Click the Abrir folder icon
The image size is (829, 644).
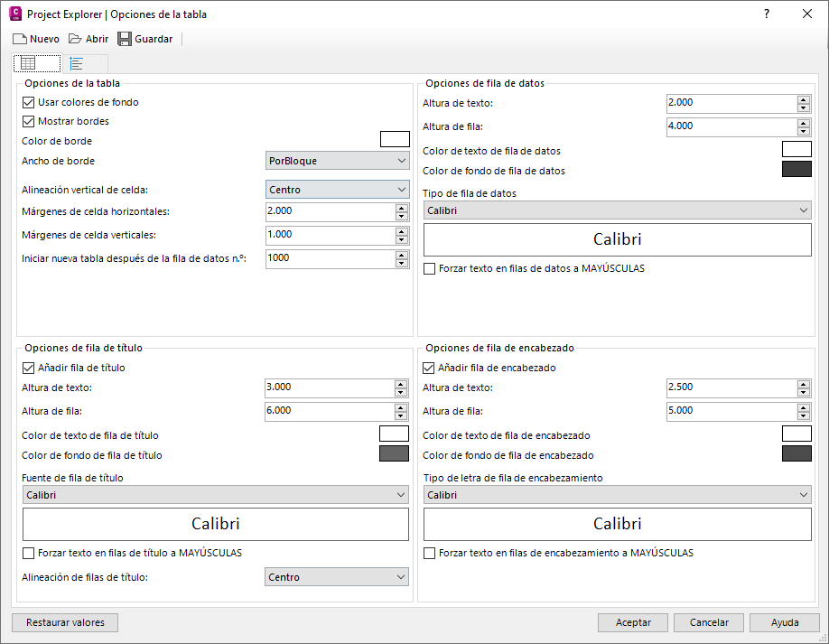[75, 39]
